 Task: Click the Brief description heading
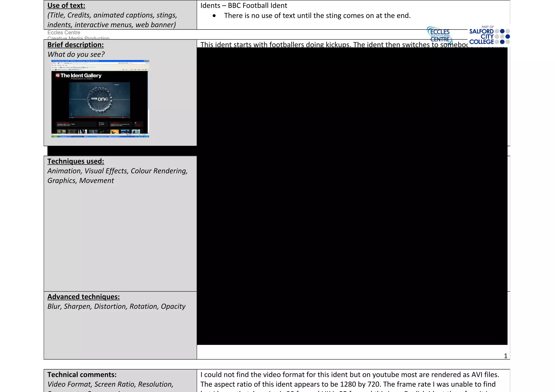tap(75, 45)
